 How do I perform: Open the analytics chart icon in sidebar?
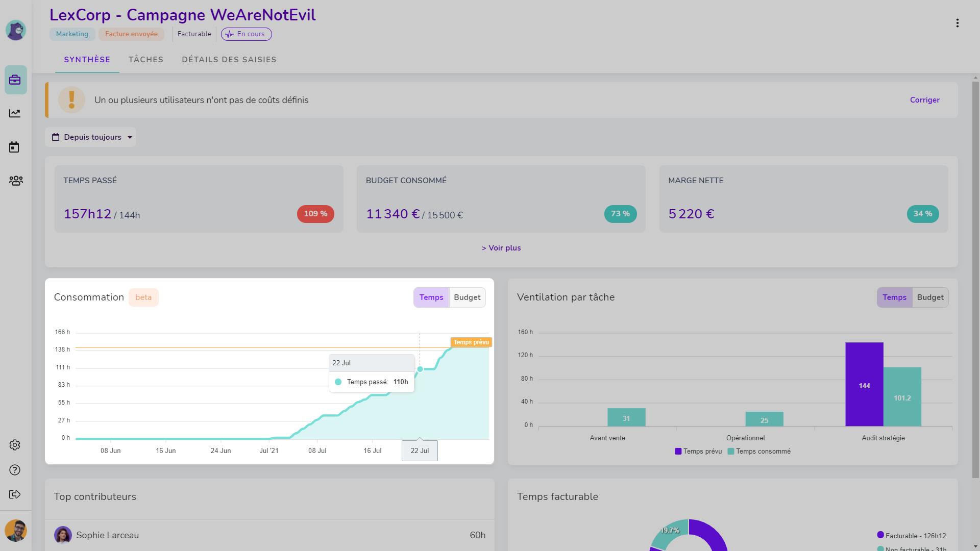(15, 113)
